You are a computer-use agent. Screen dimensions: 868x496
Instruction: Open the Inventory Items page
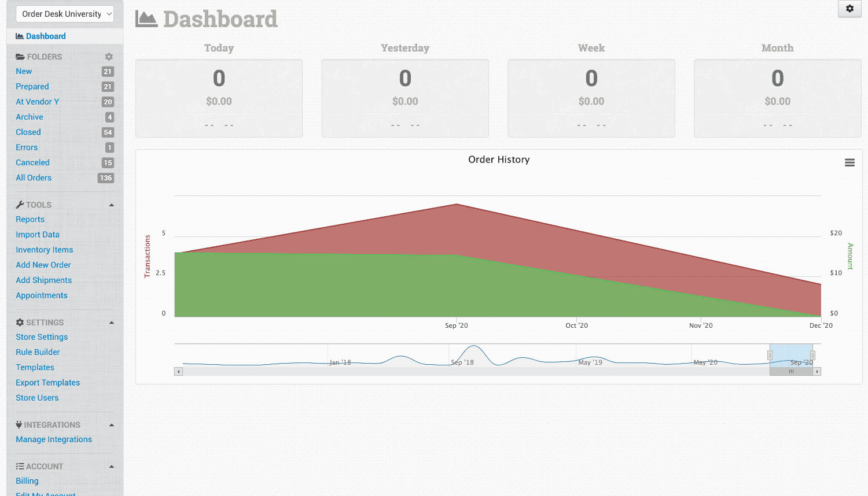click(45, 250)
